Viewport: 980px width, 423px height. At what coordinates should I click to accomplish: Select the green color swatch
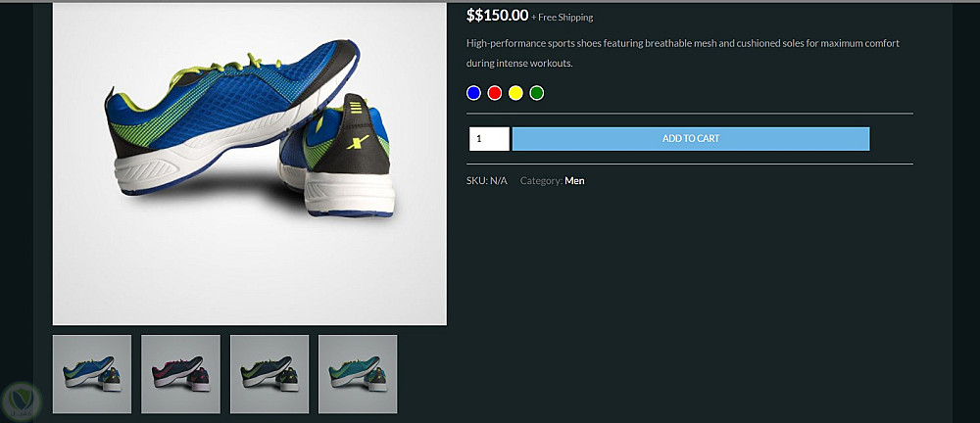(536, 93)
